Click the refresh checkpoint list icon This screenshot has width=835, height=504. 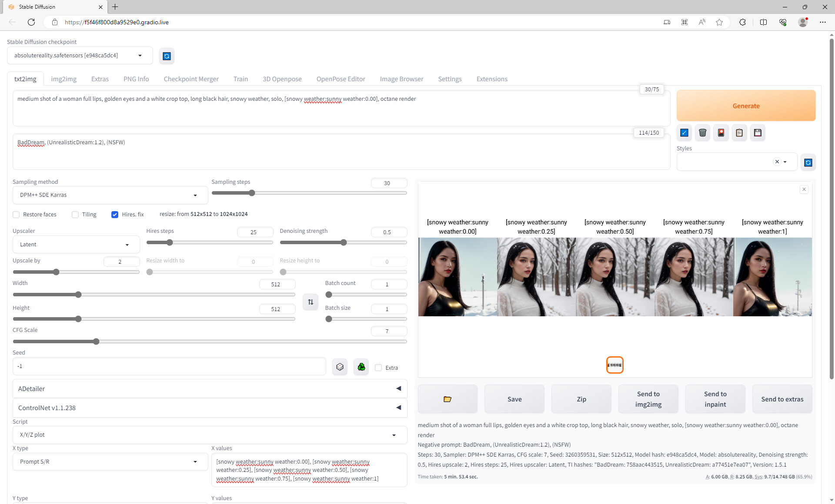[167, 56]
